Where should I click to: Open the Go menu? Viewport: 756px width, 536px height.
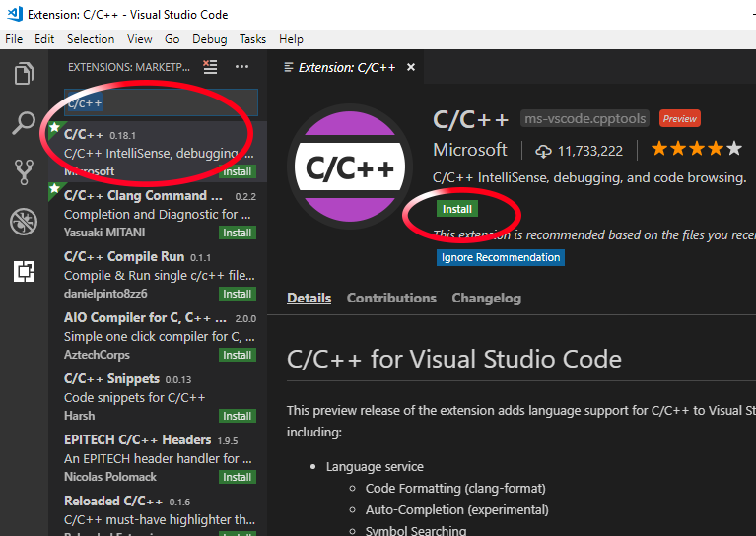[172, 39]
